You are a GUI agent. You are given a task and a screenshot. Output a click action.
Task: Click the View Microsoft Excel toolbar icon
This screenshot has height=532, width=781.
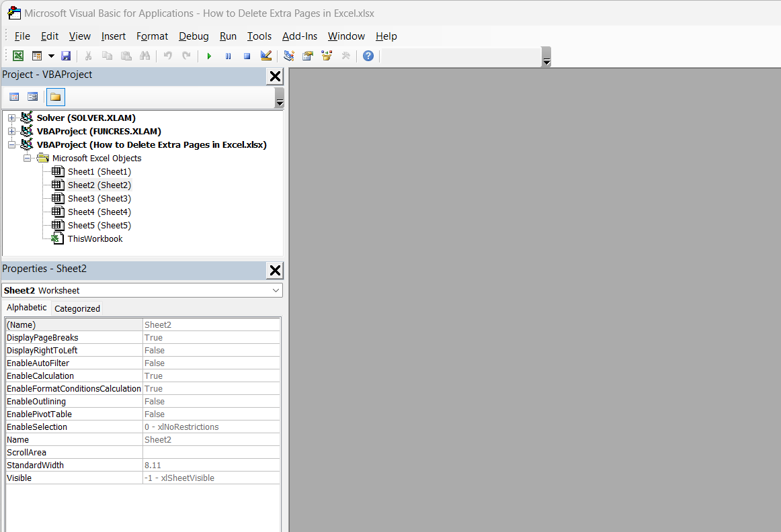pyautogui.click(x=18, y=56)
